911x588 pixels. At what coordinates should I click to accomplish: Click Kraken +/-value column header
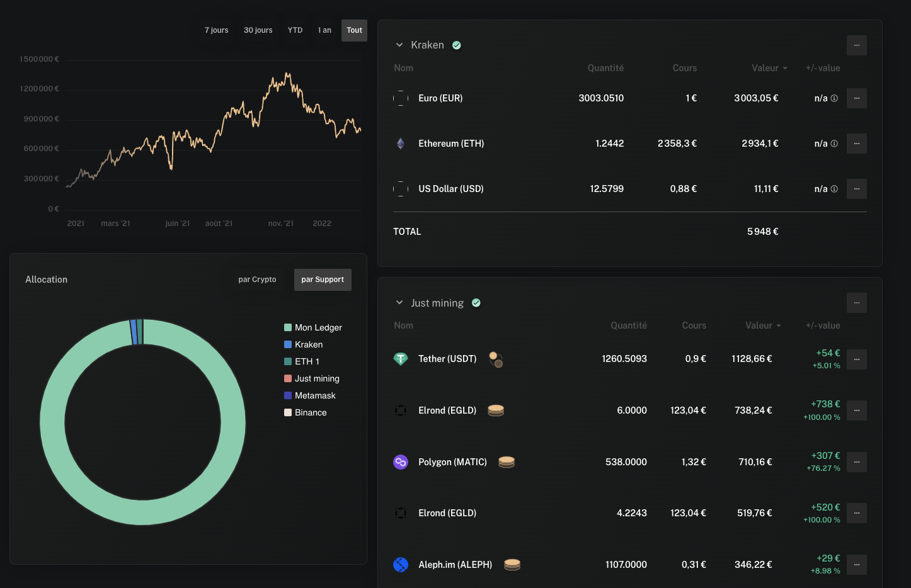(823, 68)
